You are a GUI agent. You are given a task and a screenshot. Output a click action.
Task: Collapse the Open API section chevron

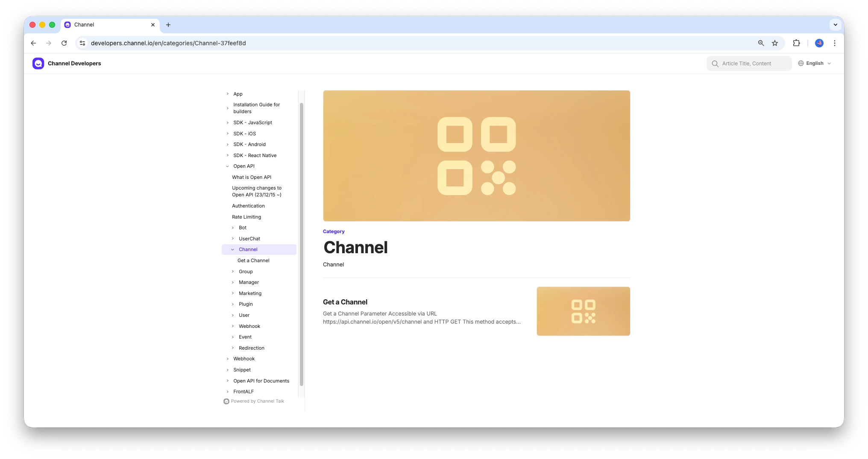(x=228, y=167)
